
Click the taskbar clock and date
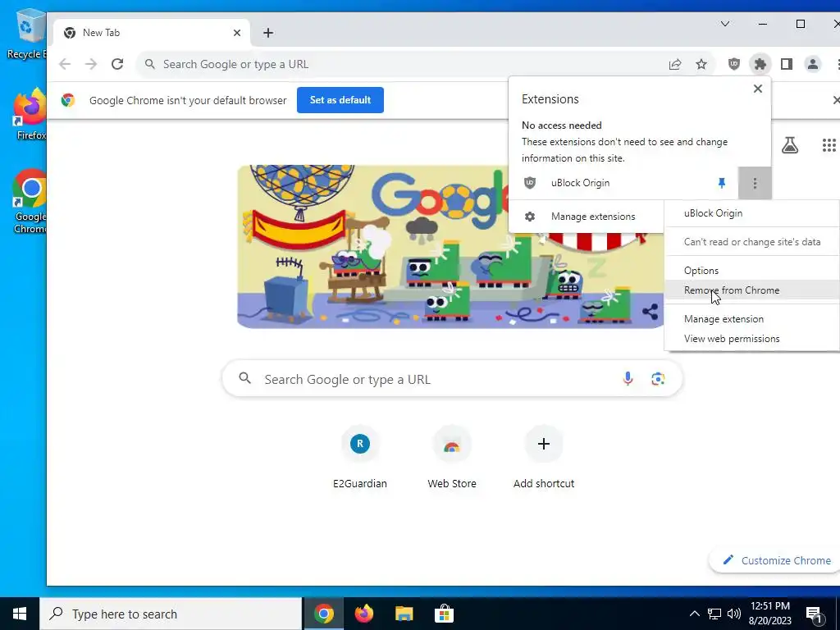point(770,614)
